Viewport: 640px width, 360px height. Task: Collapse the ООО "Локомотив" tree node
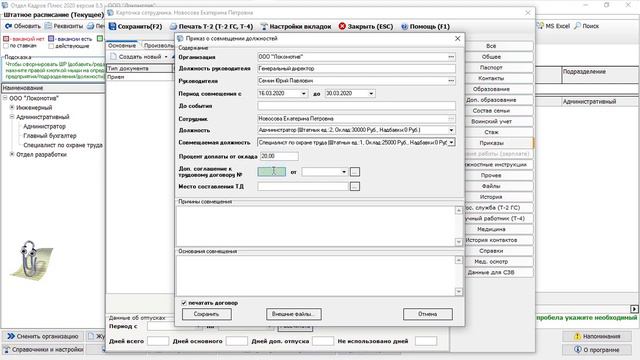(5, 98)
